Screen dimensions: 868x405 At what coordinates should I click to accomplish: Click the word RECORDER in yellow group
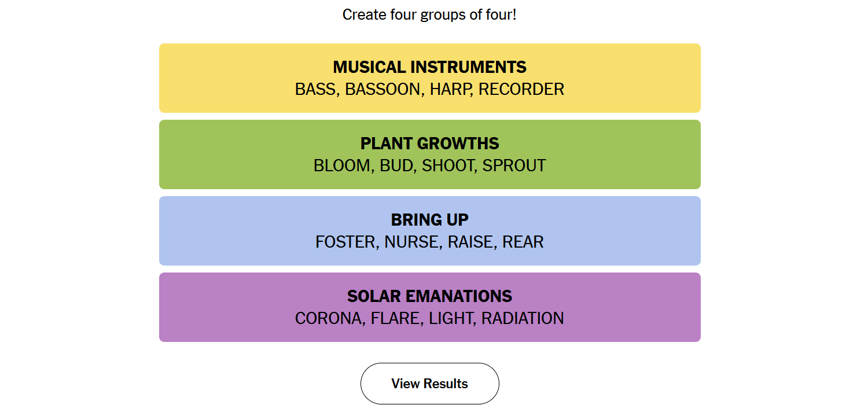(521, 89)
